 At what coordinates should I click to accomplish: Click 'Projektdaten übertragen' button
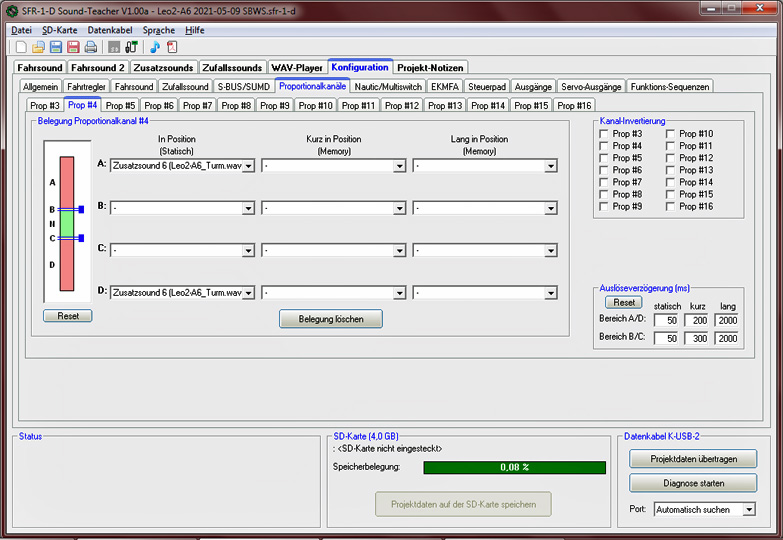[693, 459]
